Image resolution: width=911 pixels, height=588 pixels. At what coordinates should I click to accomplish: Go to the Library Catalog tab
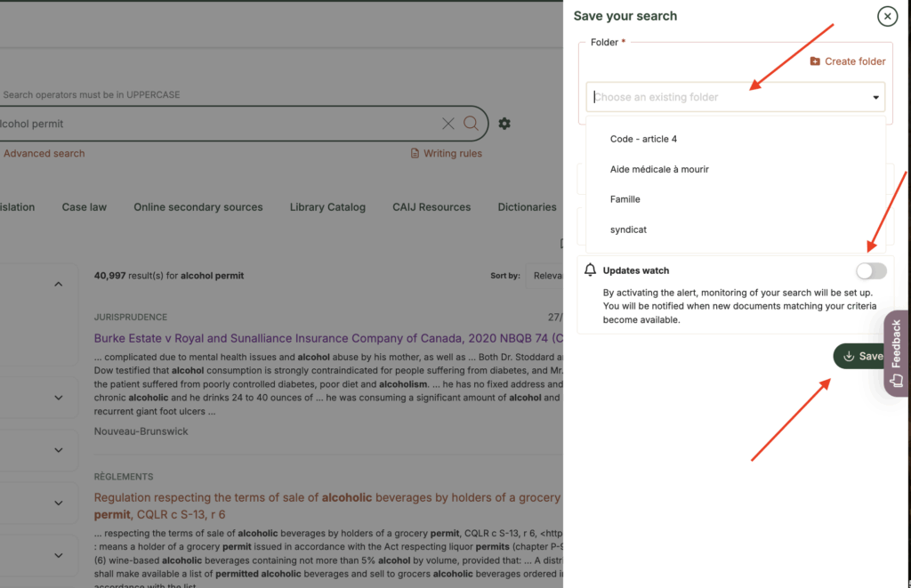327,207
